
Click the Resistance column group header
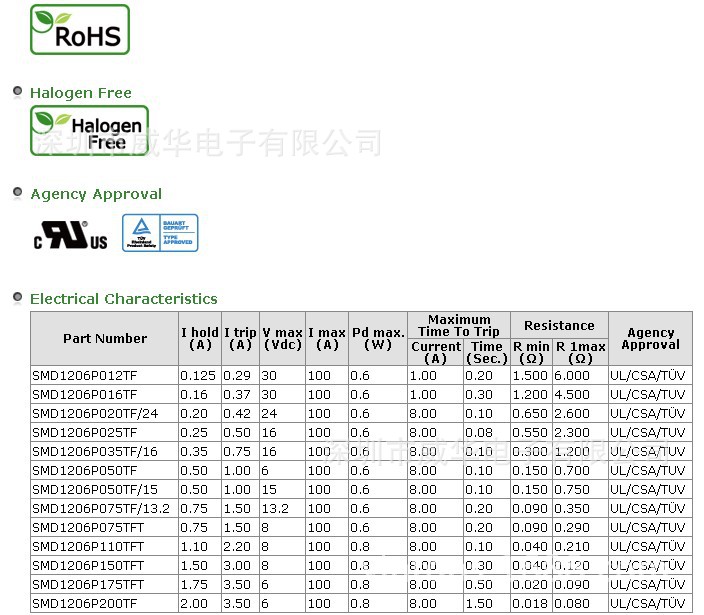click(559, 326)
